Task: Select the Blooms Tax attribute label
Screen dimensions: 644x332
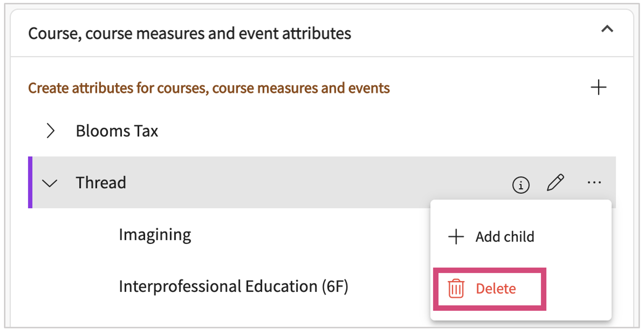Action: click(x=117, y=131)
